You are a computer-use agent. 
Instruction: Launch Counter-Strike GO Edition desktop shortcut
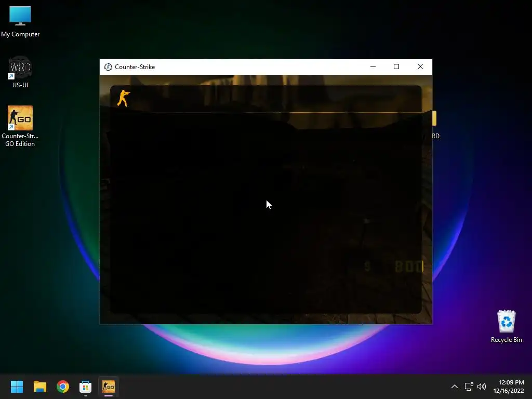[20, 126]
